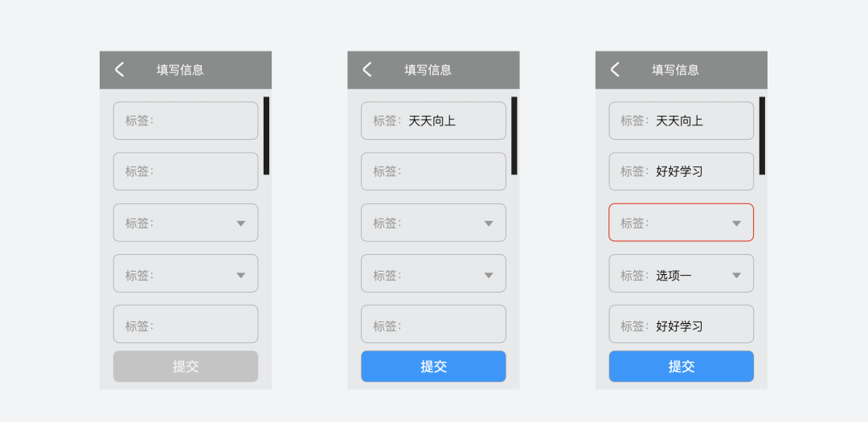Click the scrollbar thumb on the empty form screen
This screenshot has width=868, height=422.
[266, 136]
